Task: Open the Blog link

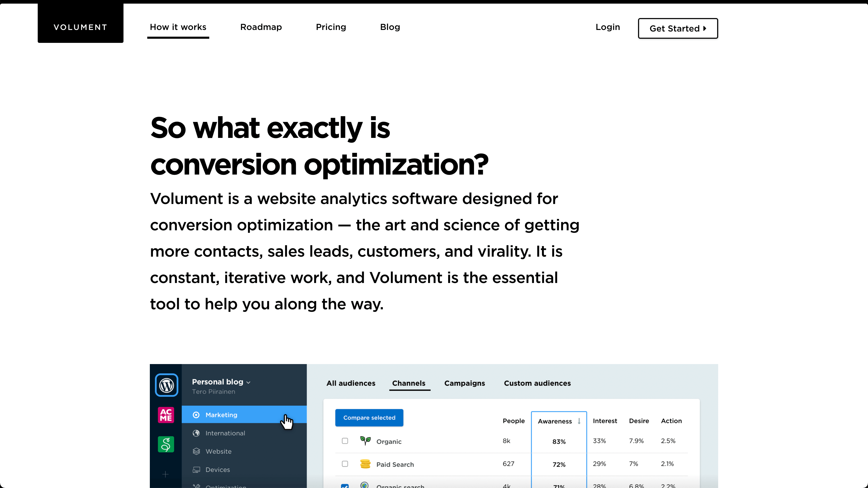Action: pyautogui.click(x=390, y=27)
